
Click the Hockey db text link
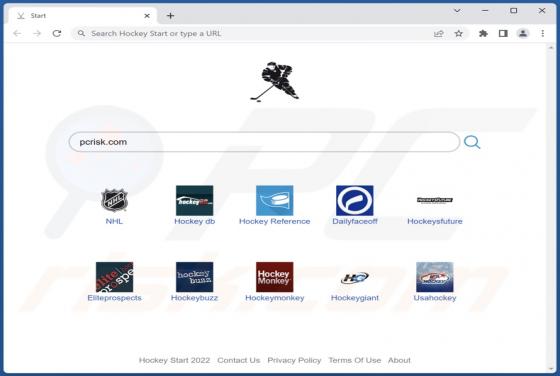point(194,221)
